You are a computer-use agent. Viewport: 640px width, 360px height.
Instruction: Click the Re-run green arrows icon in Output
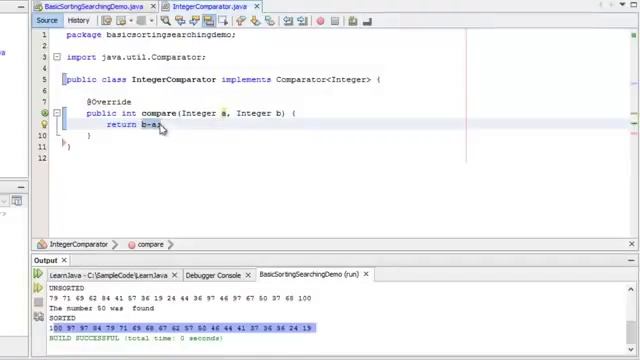click(38, 273)
